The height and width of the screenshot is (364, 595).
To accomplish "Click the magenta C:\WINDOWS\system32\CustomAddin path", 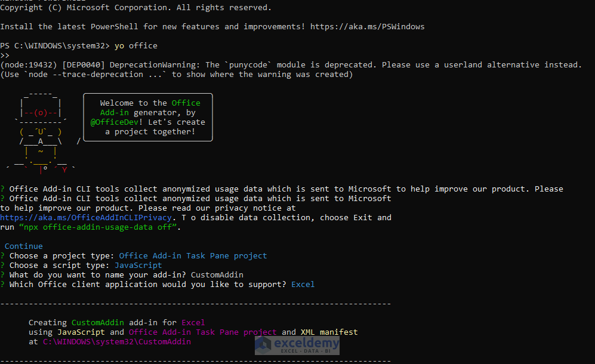I will pyautogui.click(x=117, y=341).
